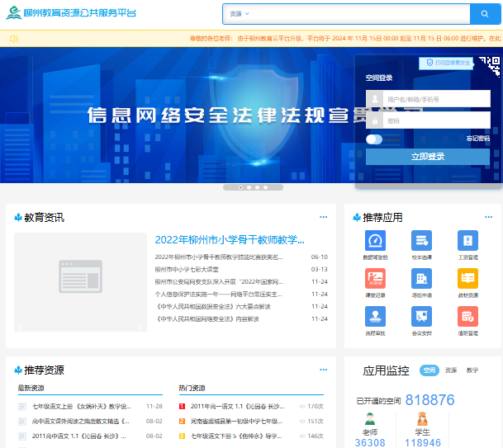Select the 教学 tab in 应用监控
Screen dimensions: 503x448
click(x=472, y=370)
